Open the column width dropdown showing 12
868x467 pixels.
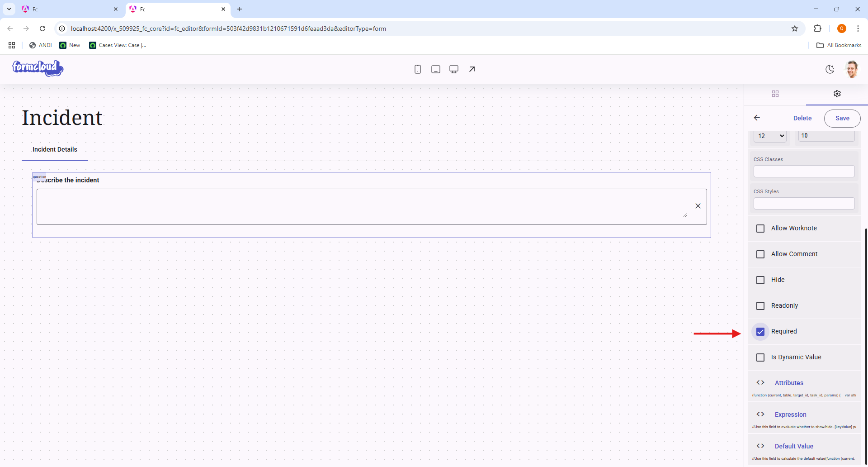click(x=770, y=136)
